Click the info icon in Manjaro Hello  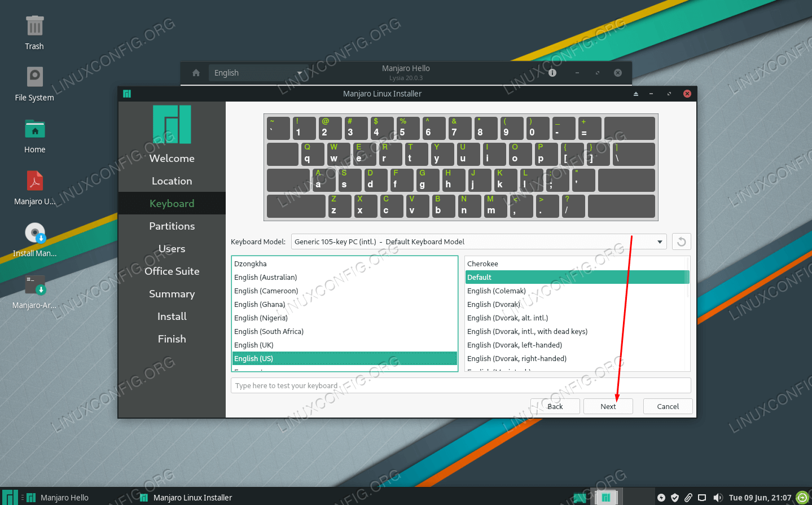[552, 73]
